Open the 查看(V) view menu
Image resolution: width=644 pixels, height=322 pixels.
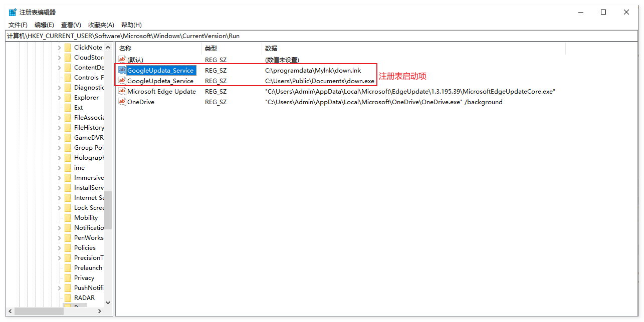click(x=71, y=25)
